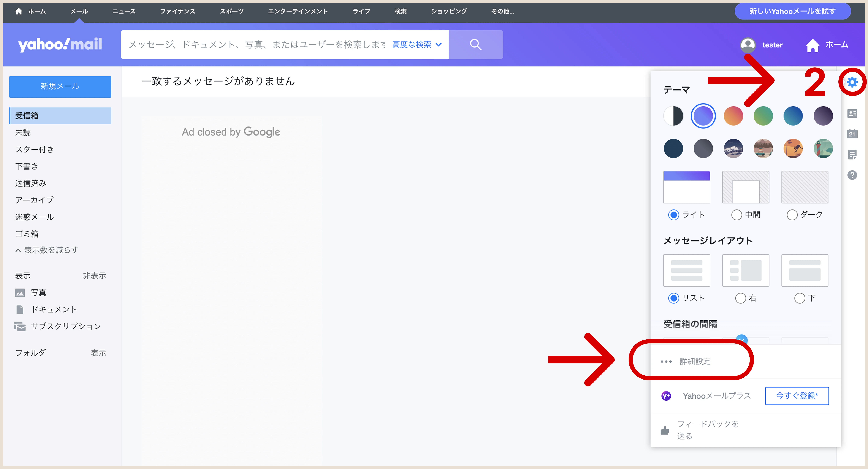Hide views with the 非表示 toggle

point(94,276)
